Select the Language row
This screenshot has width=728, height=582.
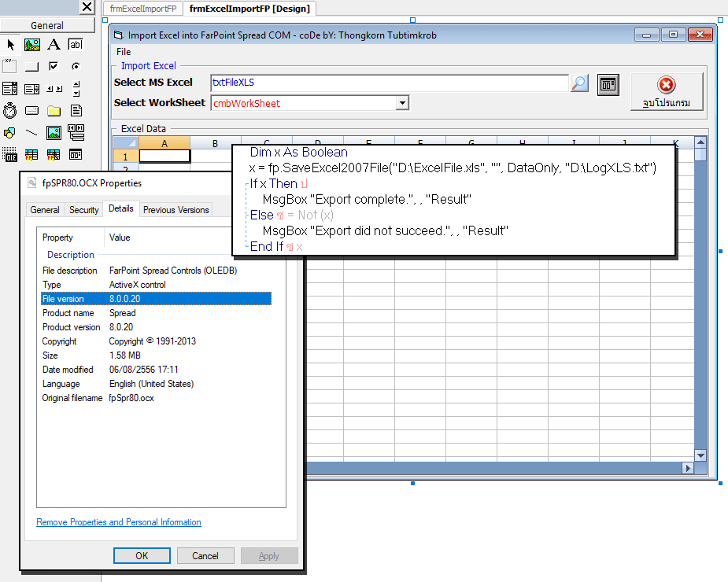tap(156, 384)
